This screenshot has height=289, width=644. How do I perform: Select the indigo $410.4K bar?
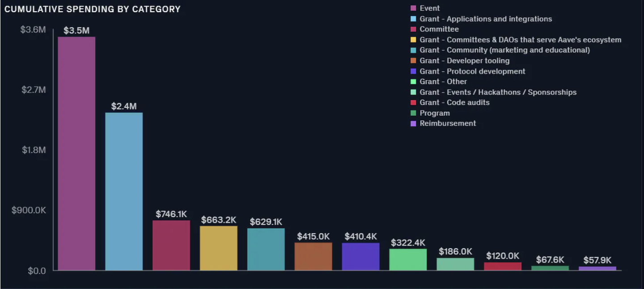pyautogui.click(x=360, y=256)
